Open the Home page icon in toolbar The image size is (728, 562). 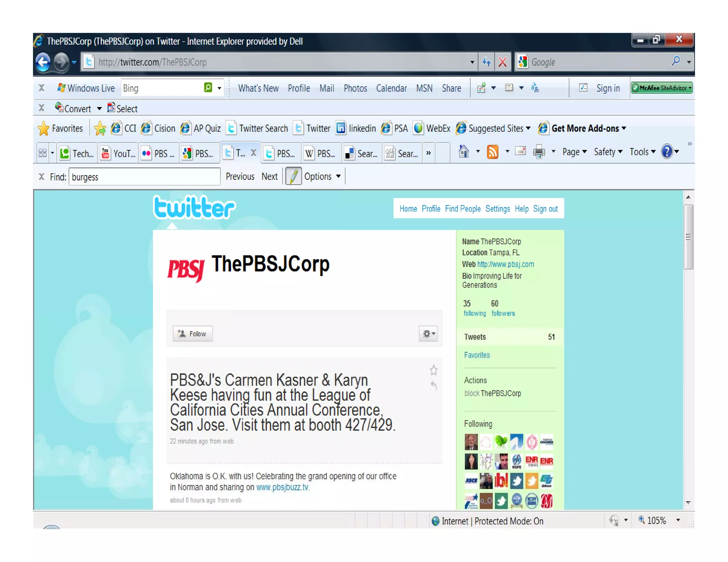[464, 152]
